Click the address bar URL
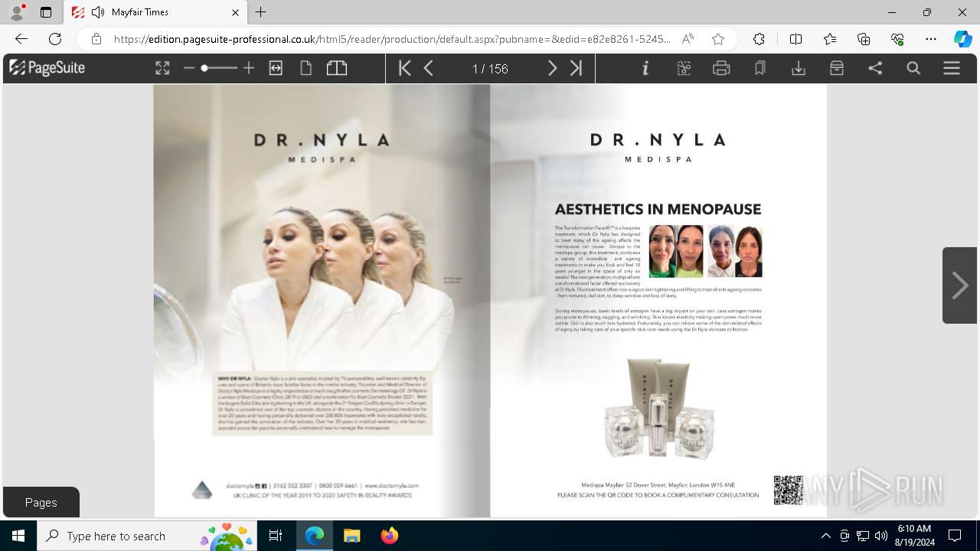Screen dimensions: 980x551 [x=392, y=39]
